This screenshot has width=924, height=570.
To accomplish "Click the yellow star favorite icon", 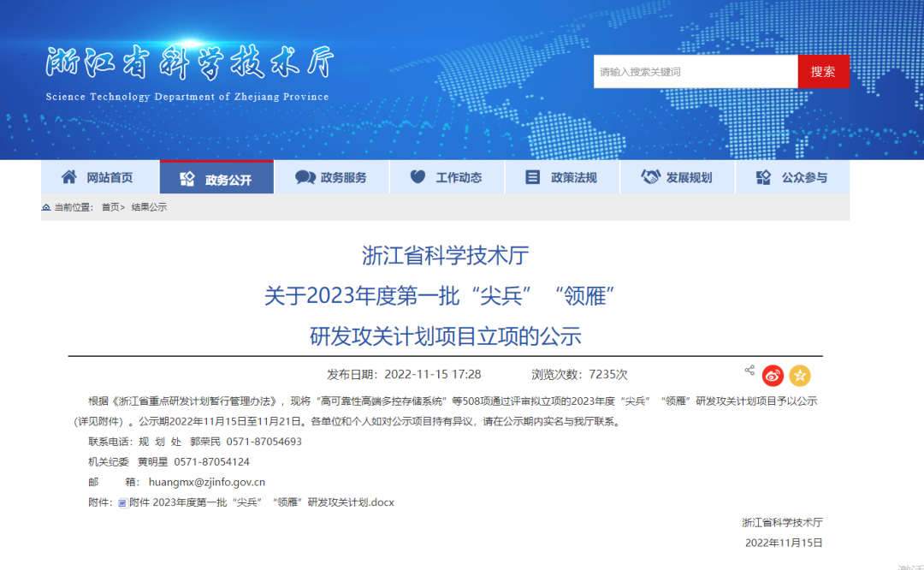I will click(800, 376).
